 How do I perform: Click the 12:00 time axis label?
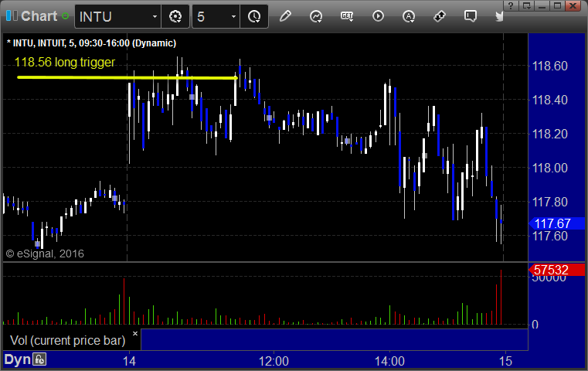(274, 361)
